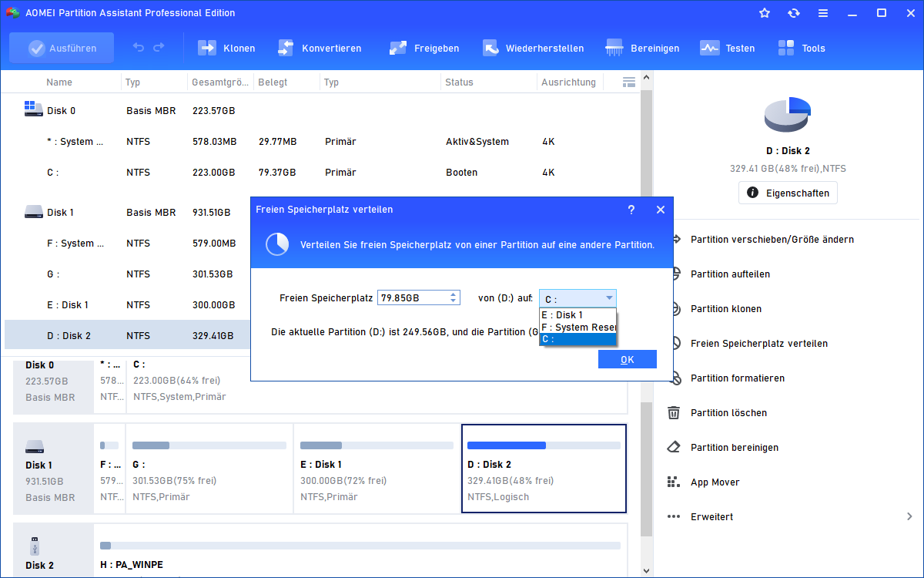Select Partition klonen option

(726, 309)
